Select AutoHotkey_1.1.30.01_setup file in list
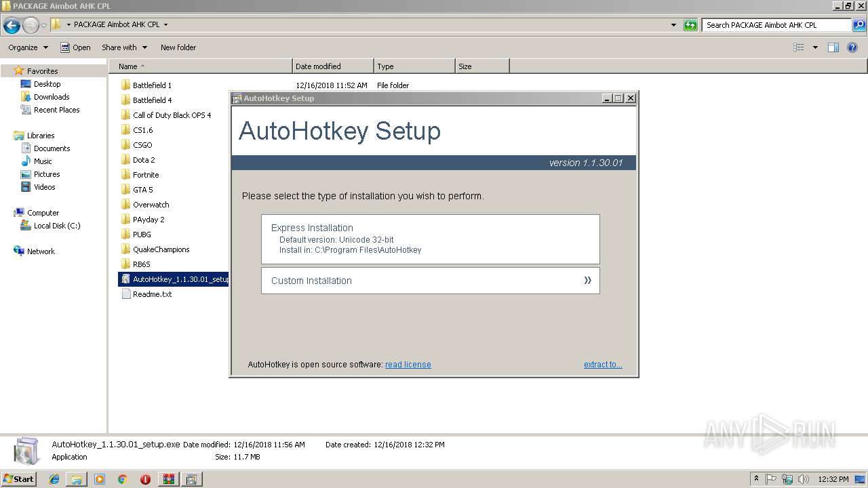Image resolution: width=868 pixels, height=488 pixels. 174,279
